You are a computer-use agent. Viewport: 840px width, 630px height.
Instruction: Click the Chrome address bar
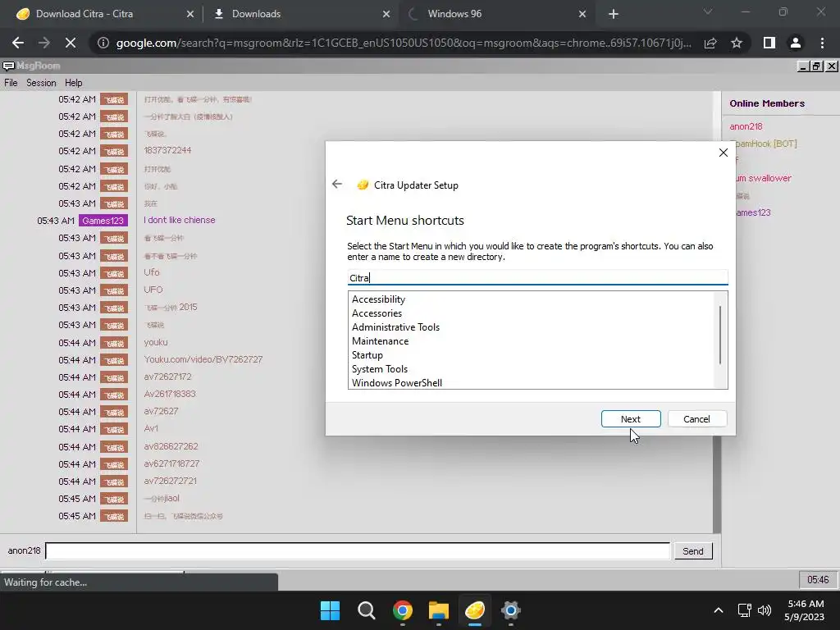[x=403, y=43]
